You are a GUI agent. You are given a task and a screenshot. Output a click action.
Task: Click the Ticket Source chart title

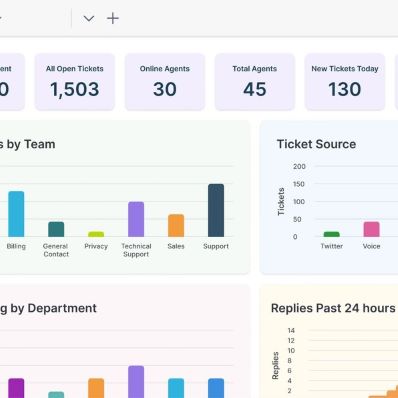pos(316,144)
